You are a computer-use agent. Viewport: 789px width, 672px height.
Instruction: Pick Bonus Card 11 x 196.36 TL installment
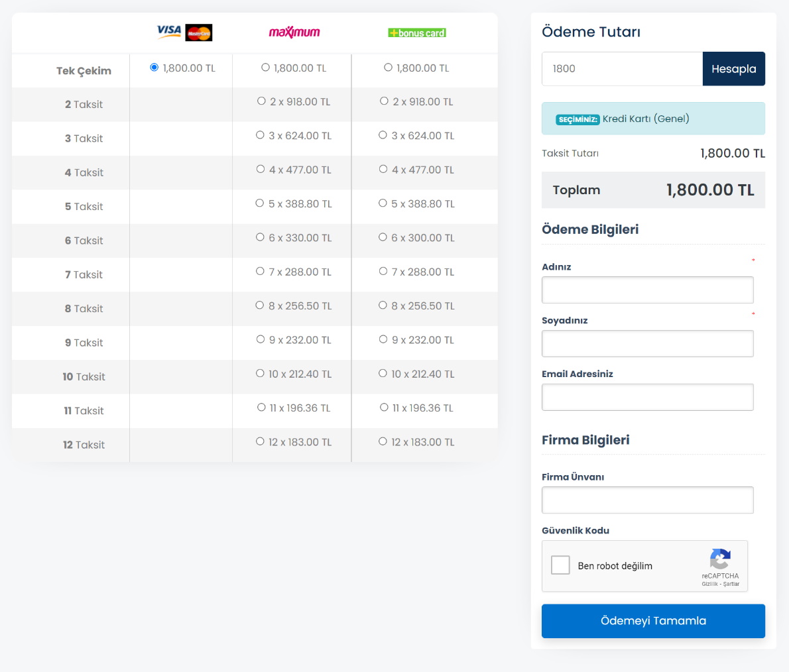pos(384,408)
